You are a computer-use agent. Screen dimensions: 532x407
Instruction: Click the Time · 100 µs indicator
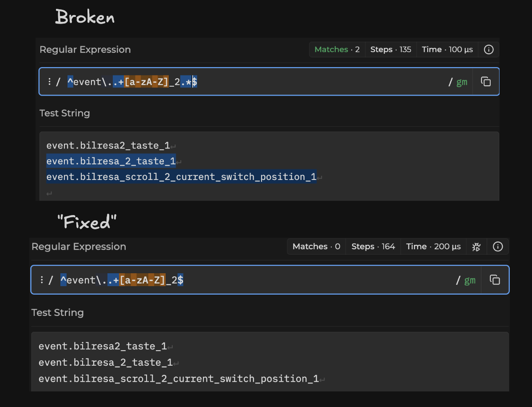[447, 50]
